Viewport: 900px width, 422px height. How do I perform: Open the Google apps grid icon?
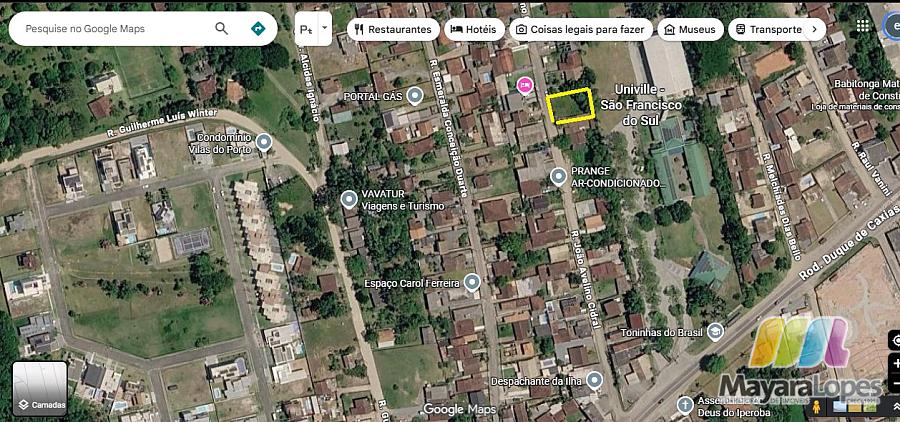tap(862, 25)
